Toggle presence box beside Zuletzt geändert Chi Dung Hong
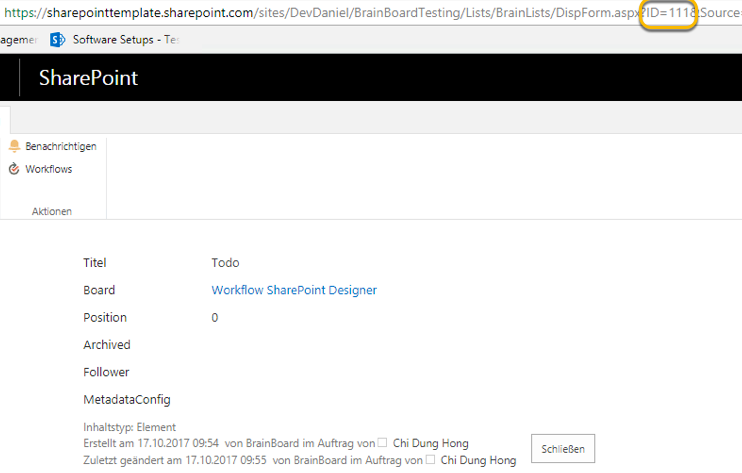The height and width of the screenshot is (473, 742). 430,459
